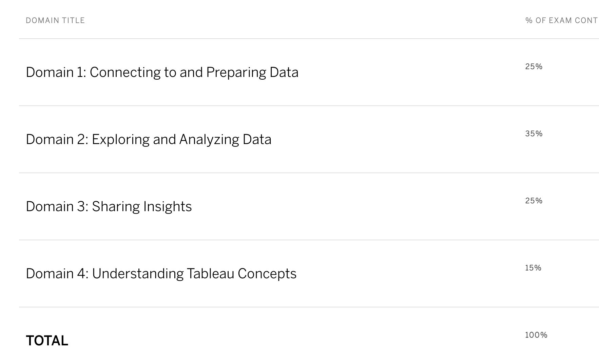This screenshot has height=364, width=599.
Task: Click the word Exploring in Domain 2
Action: point(120,140)
